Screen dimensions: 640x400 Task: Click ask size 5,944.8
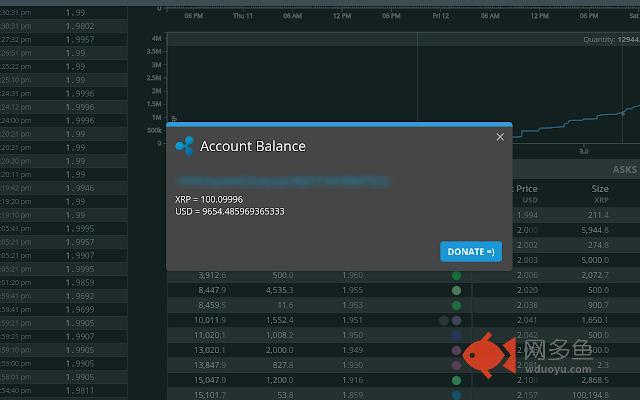coord(595,230)
